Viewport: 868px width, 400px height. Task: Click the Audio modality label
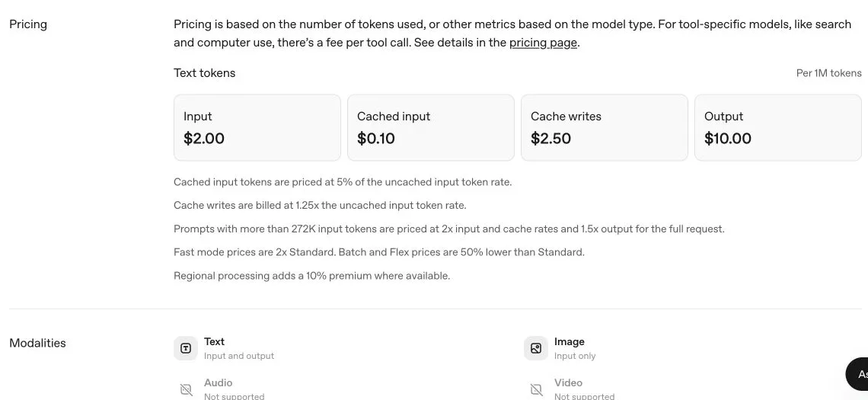pyautogui.click(x=218, y=382)
